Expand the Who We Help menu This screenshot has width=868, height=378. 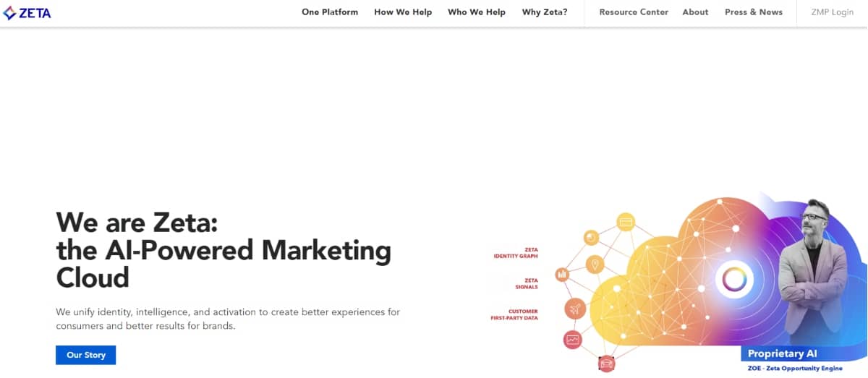point(477,12)
